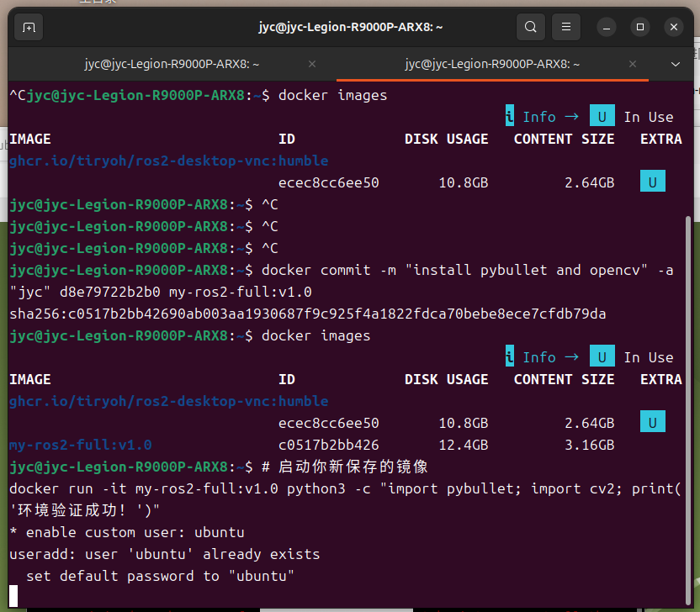The width and height of the screenshot is (700, 612).
Task: Click the first 'DISK USAGE' column header
Action: pyautogui.click(x=447, y=139)
